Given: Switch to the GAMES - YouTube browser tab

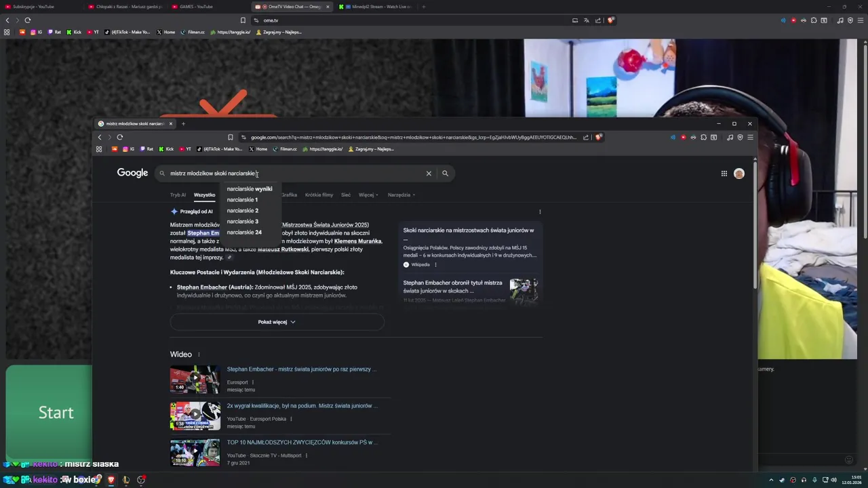Looking at the screenshot, I should 207,7.
